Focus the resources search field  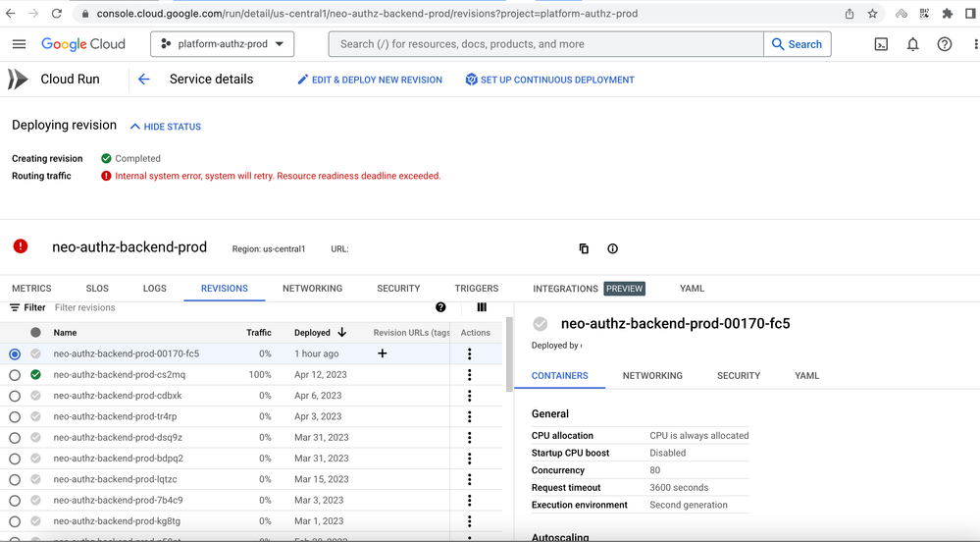[545, 44]
